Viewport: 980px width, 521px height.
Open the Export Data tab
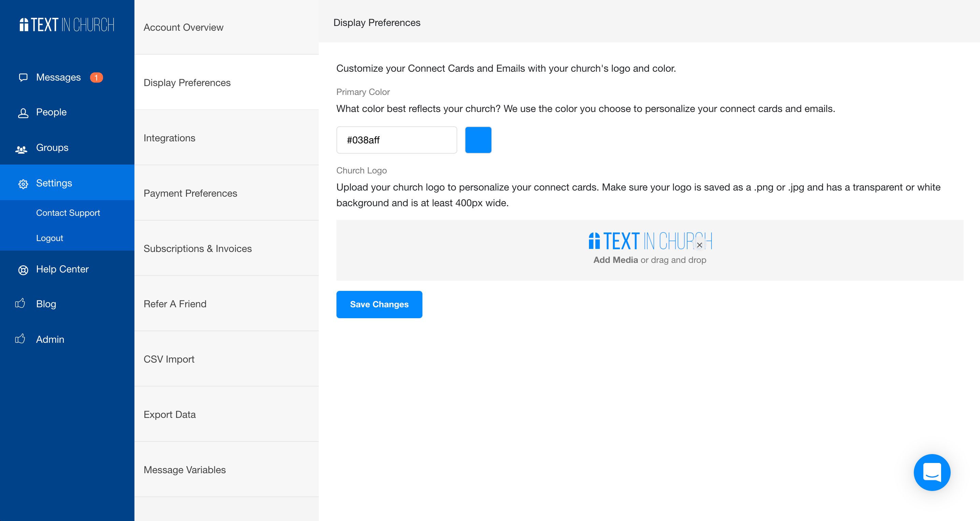(x=226, y=414)
